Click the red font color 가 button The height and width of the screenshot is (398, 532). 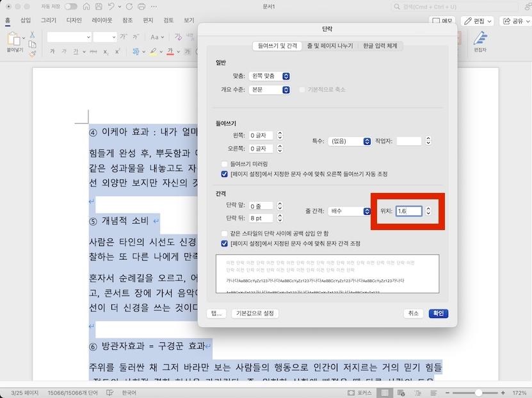(x=170, y=51)
